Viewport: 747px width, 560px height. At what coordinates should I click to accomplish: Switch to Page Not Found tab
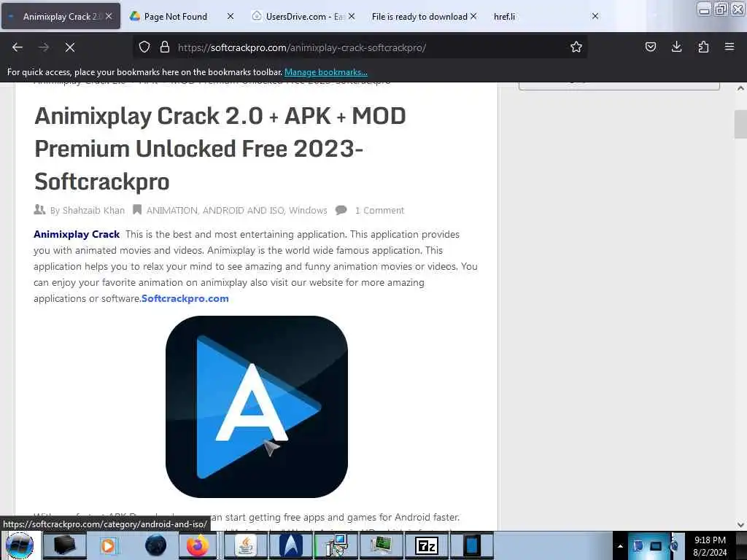coord(176,17)
